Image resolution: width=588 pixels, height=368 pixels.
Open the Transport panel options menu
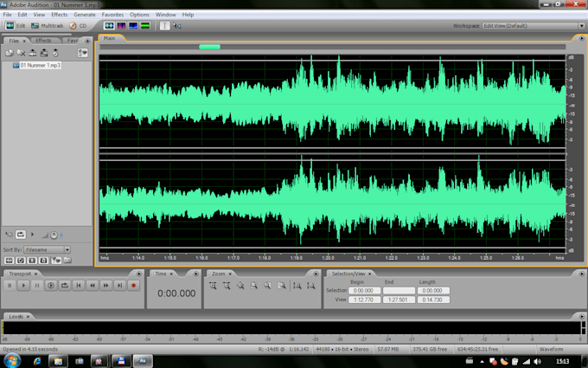138,274
